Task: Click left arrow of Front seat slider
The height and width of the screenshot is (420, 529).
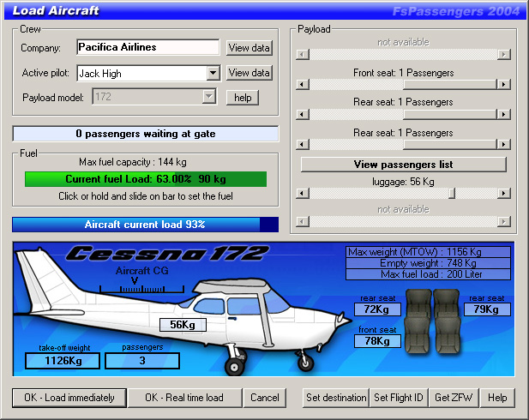Action: coord(303,84)
